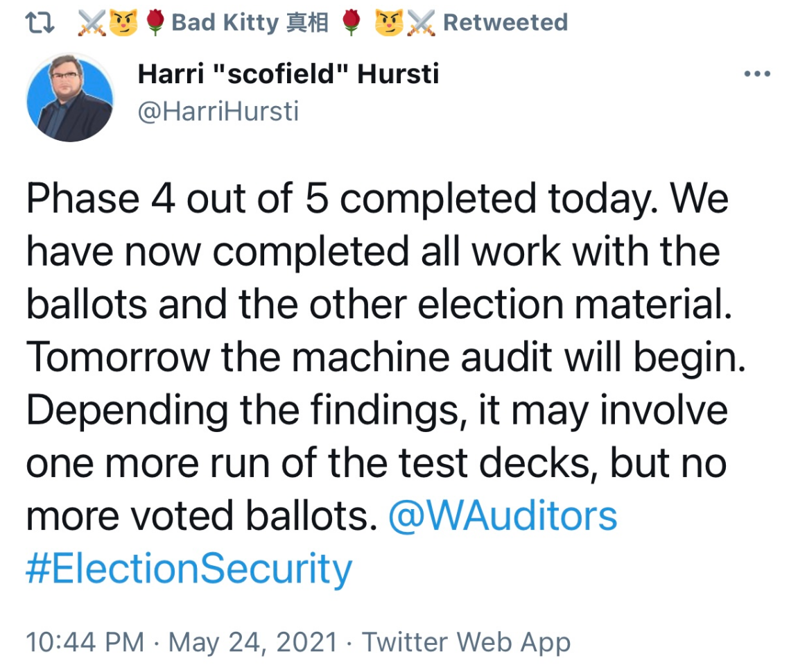Click the cat emoji before Bad Kitty
Image resolution: width=798 pixels, height=672 pixels.
click(x=123, y=23)
